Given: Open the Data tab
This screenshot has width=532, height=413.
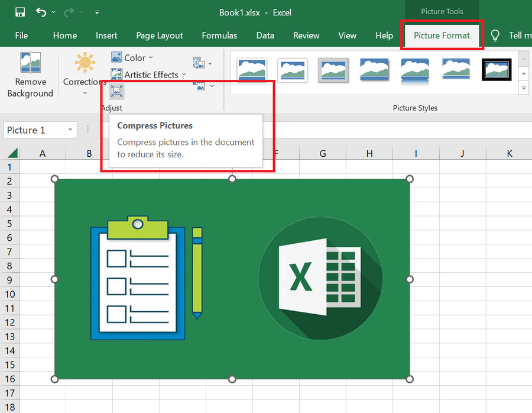Looking at the screenshot, I should (x=265, y=36).
